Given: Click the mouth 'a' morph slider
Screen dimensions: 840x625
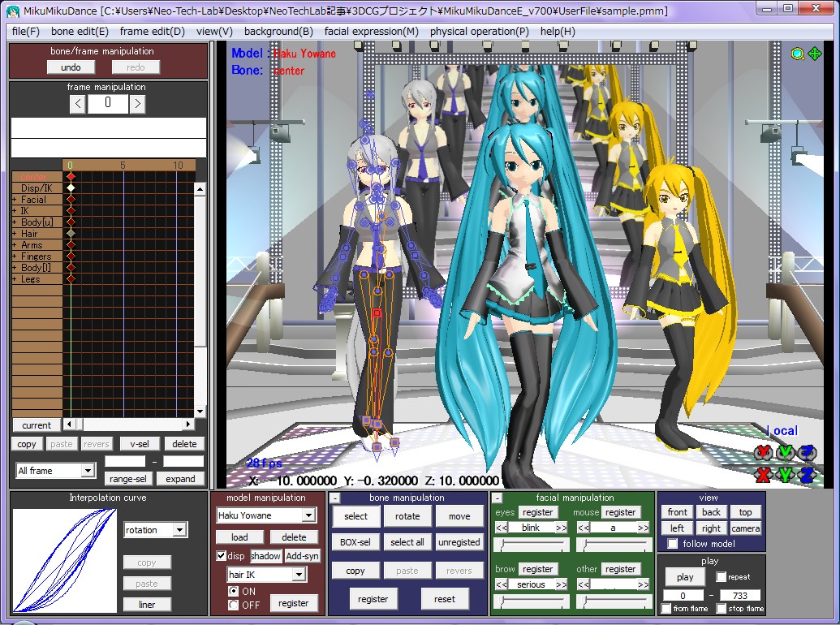Looking at the screenshot, I should (614, 545).
